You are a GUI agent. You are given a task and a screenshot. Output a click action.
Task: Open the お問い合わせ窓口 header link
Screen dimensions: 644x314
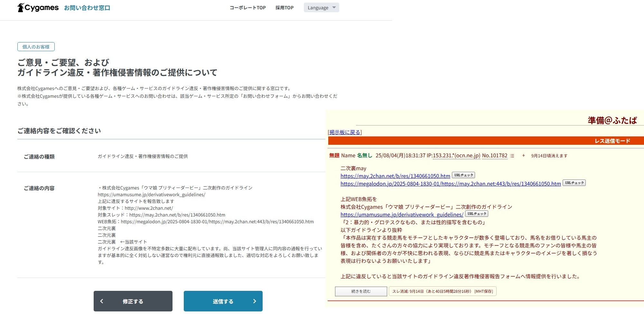pos(87,8)
